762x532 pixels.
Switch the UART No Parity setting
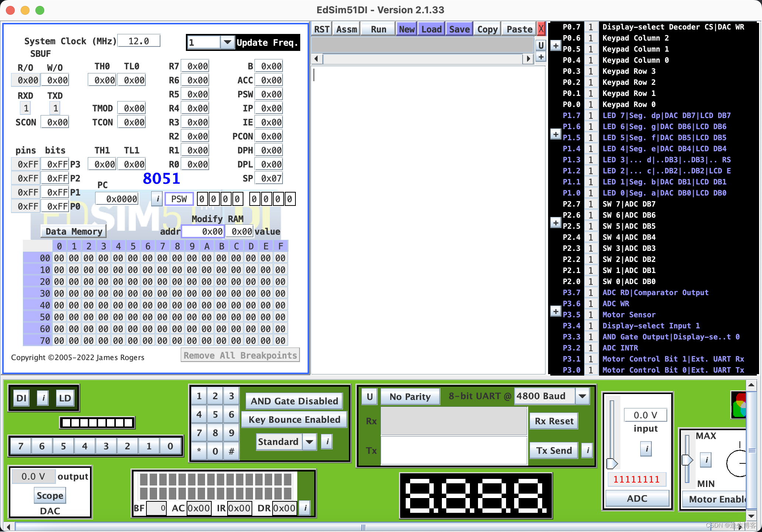point(410,396)
